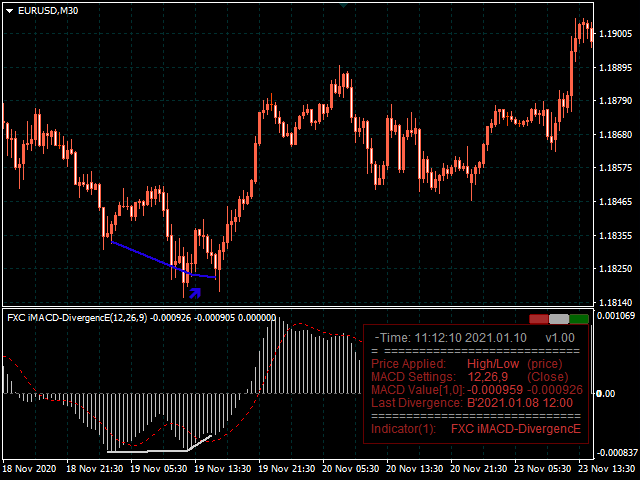The width and height of the screenshot is (640, 480).
Task: Click the 1.18895 price scale label
Action: click(x=616, y=67)
